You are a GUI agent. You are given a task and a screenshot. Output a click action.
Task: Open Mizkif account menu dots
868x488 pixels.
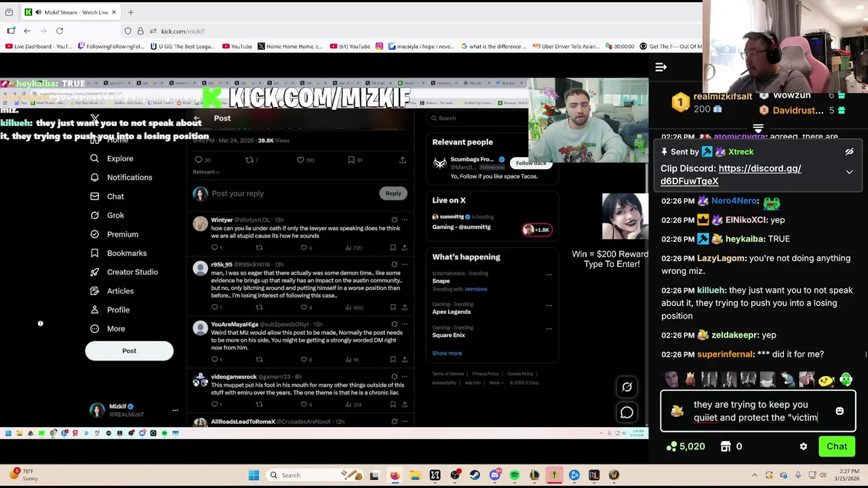[x=175, y=411]
